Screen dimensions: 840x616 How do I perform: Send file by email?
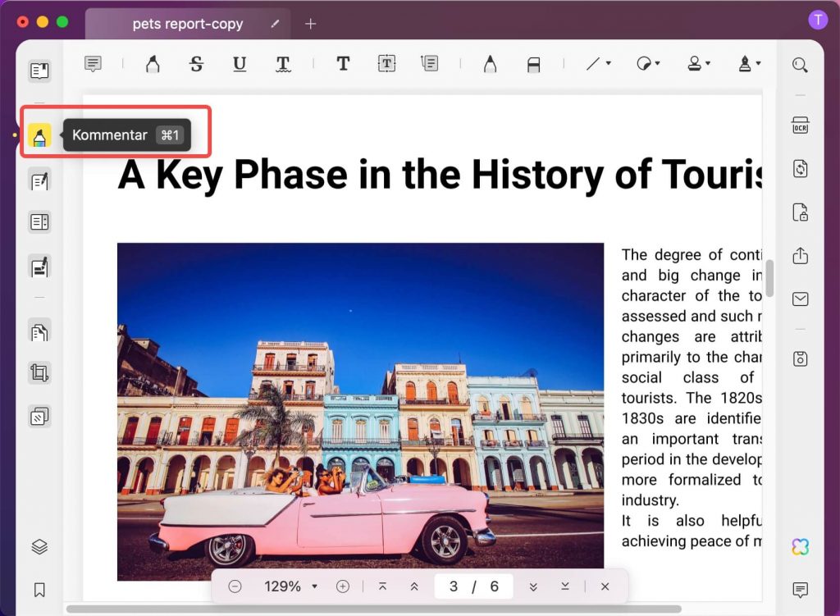800,299
